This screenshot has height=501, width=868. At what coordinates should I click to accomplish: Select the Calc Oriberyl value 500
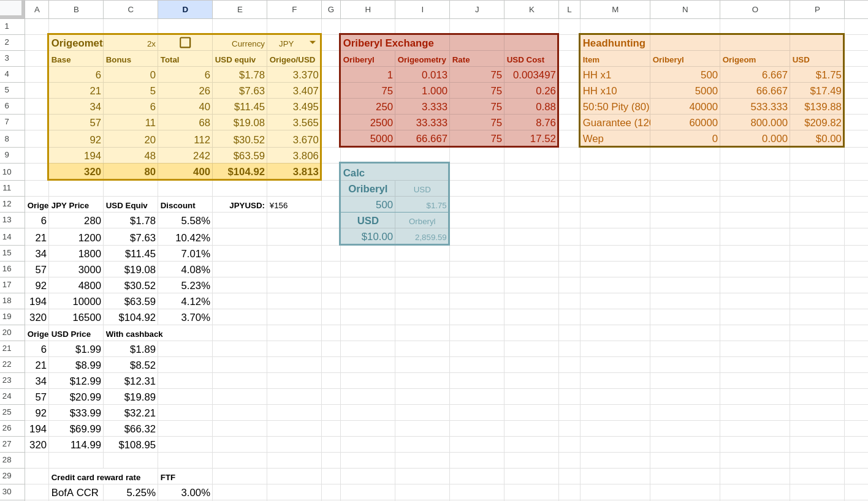pos(368,205)
